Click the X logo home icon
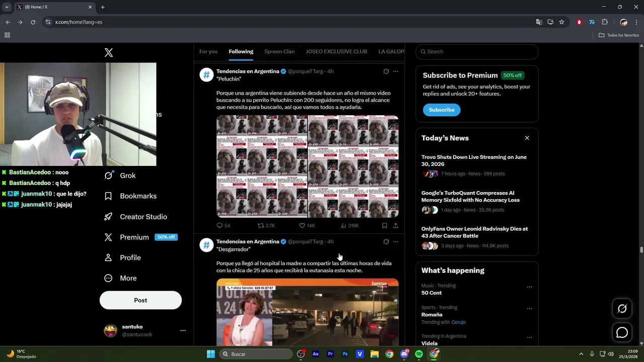 (109, 53)
